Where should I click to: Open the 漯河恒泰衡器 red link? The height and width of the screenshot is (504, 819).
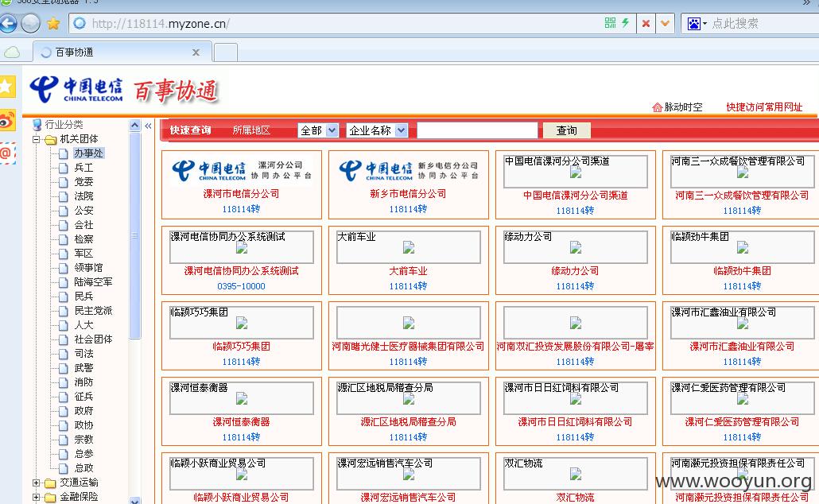click(x=241, y=422)
